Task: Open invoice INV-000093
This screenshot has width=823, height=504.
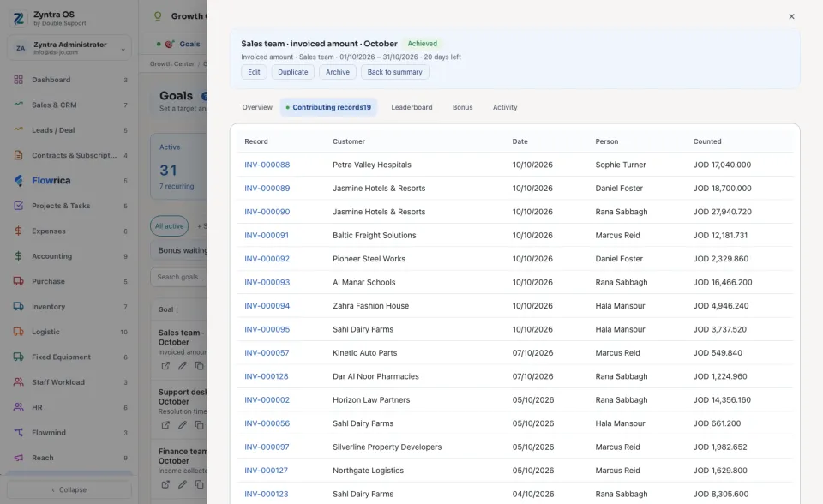Action: [x=267, y=283]
